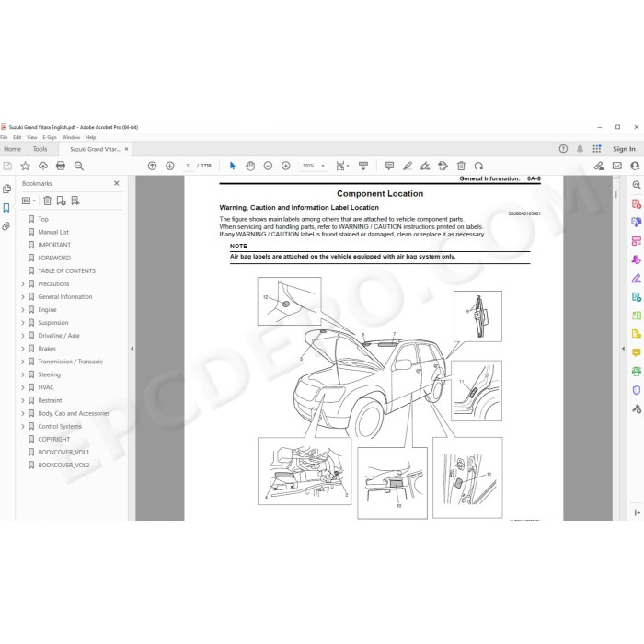Screen dimensions: 644x644
Task: Bookmark this file with the star icon
Action: point(25,166)
